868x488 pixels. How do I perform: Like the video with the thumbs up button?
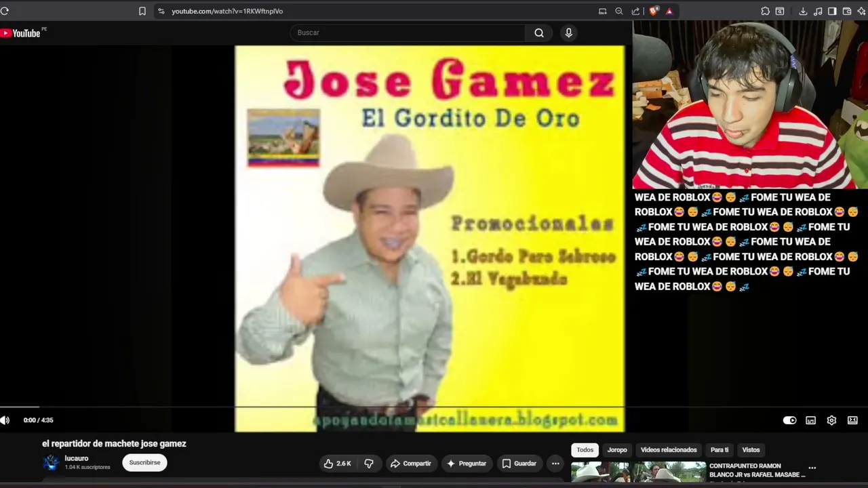coord(337,464)
